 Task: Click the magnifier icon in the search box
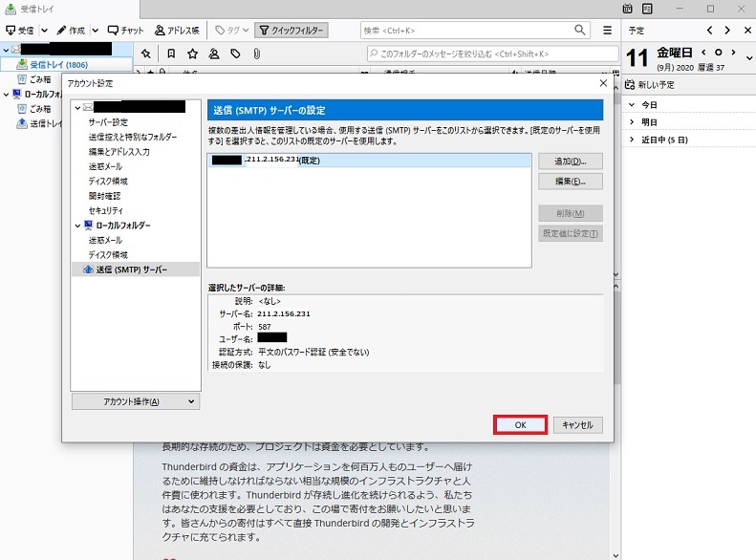pos(580,30)
